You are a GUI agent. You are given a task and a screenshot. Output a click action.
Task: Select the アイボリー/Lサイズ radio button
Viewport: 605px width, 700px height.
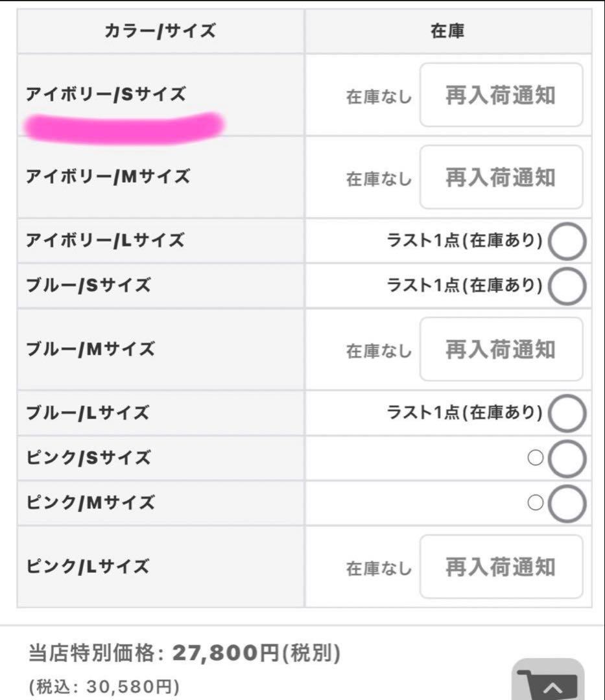pyautogui.click(x=567, y=242)
